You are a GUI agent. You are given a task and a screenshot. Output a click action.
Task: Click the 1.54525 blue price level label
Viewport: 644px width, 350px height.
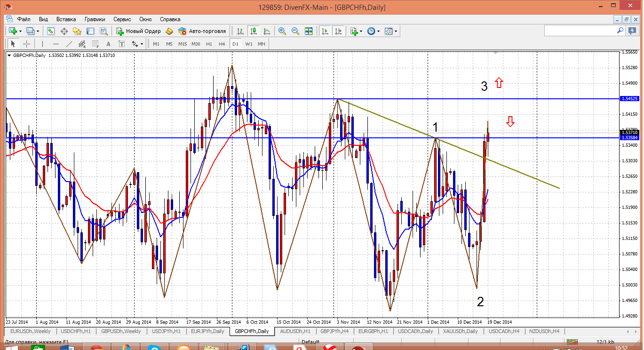pyautogui.click(x=629, y=99)
